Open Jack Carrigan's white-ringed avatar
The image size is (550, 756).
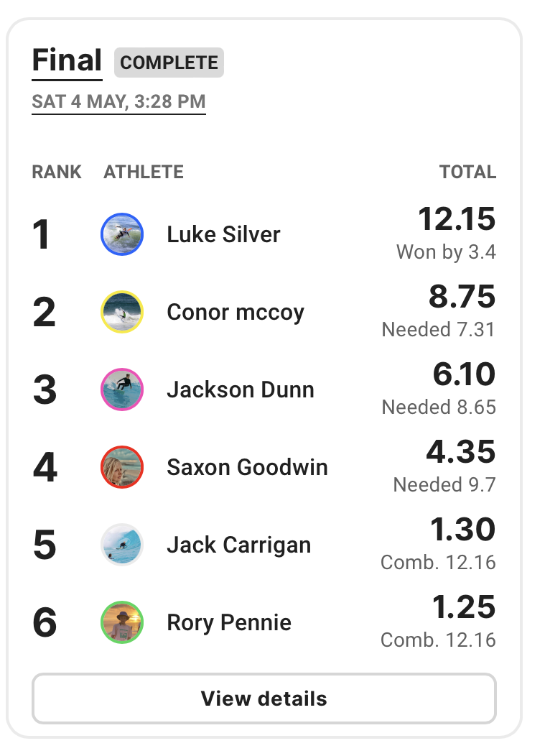coord(122,545)
